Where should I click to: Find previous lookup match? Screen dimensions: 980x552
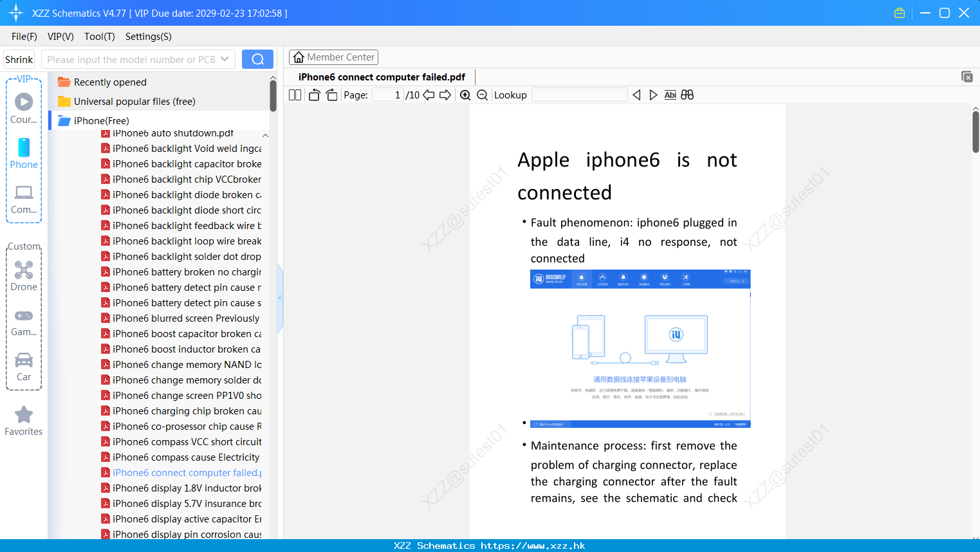636,95
